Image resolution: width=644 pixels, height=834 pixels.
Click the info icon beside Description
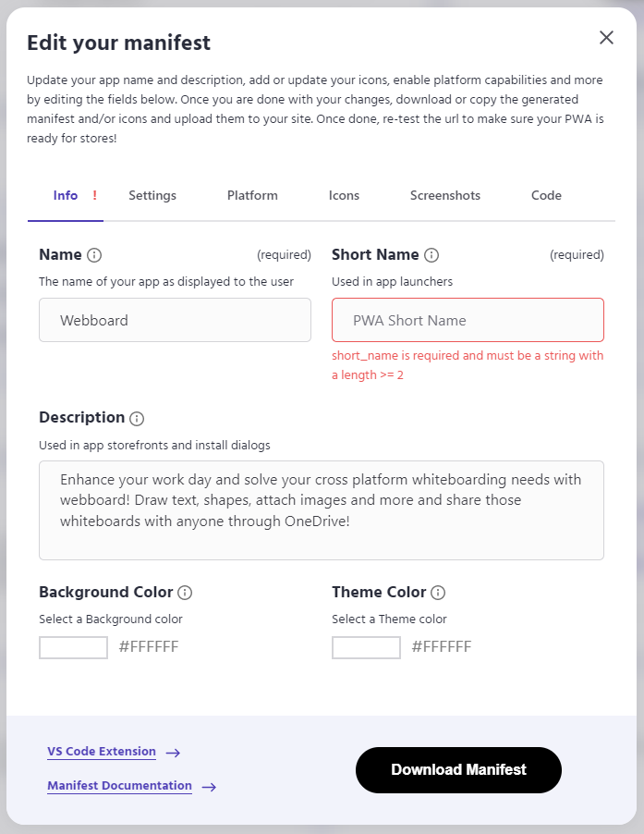[x=137, y=419]
